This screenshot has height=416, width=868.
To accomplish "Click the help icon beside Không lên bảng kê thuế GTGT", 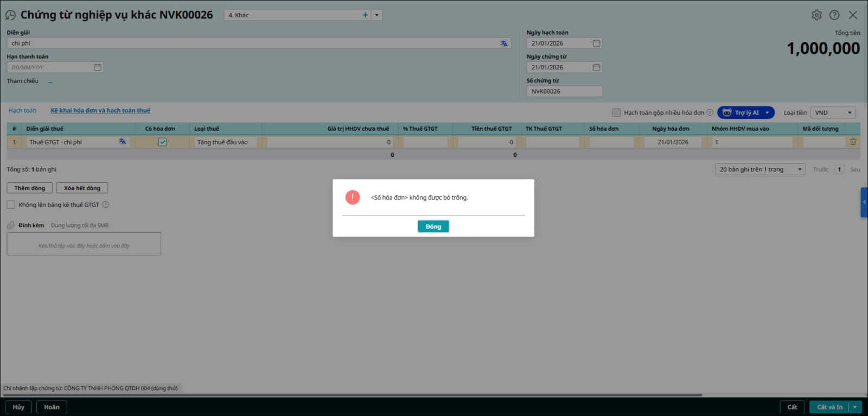I will pos(106,204).
